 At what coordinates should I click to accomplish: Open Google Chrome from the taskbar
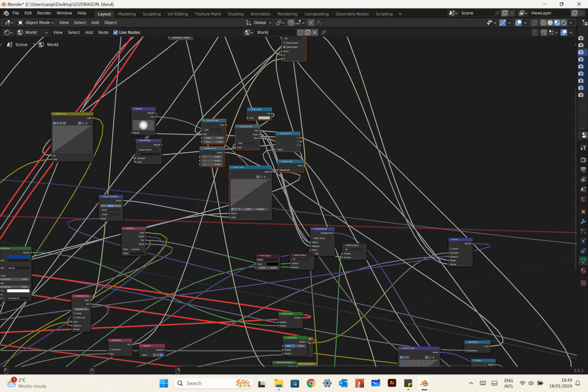click(x=311, y=383)
